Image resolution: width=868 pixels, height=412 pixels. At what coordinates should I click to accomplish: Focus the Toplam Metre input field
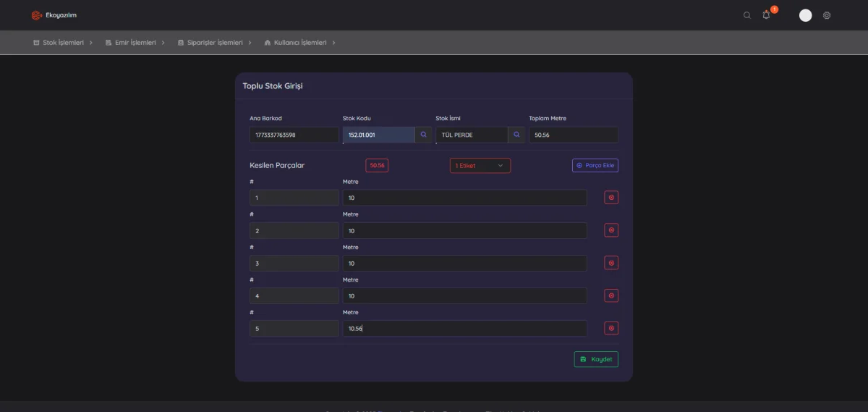pos(574,135)
